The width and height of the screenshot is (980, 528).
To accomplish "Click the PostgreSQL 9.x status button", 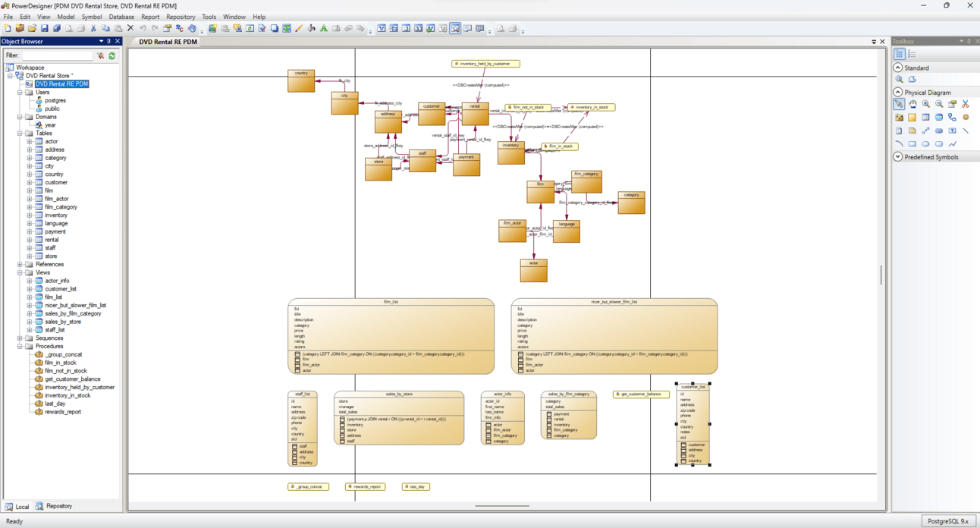I will (x=948, y=521).
